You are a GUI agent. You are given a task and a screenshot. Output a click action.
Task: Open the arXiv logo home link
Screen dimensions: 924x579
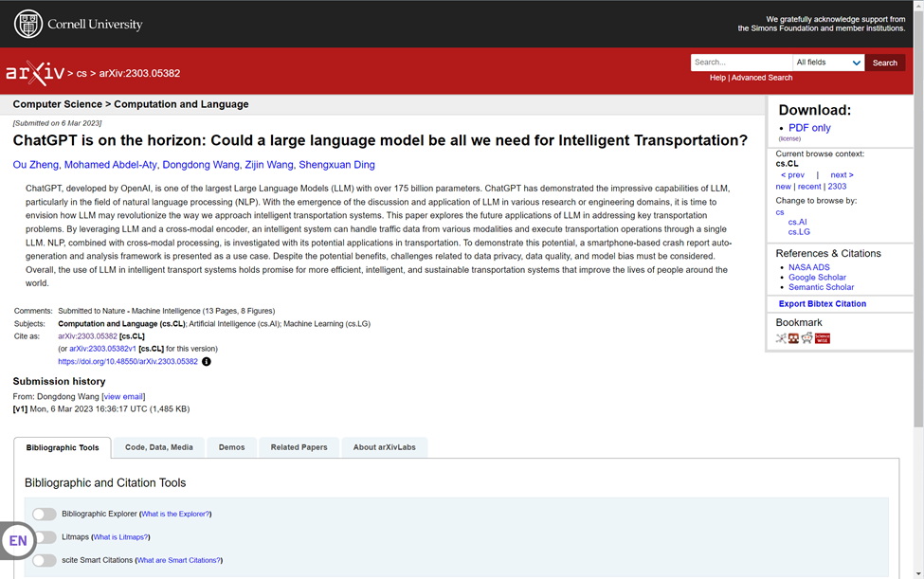35,73
